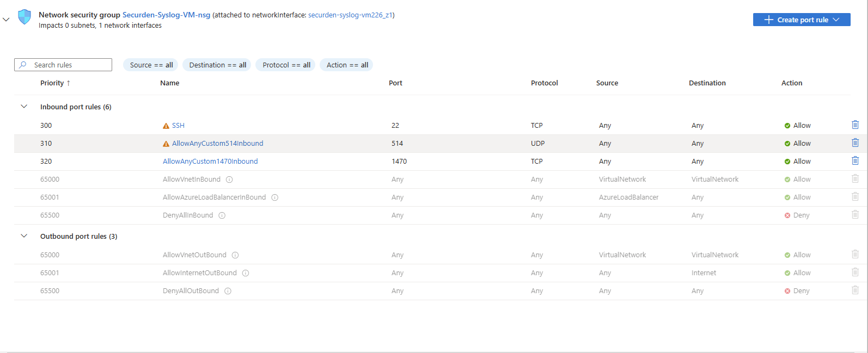Collapse the Inbound port rules group

pos(24,107)
